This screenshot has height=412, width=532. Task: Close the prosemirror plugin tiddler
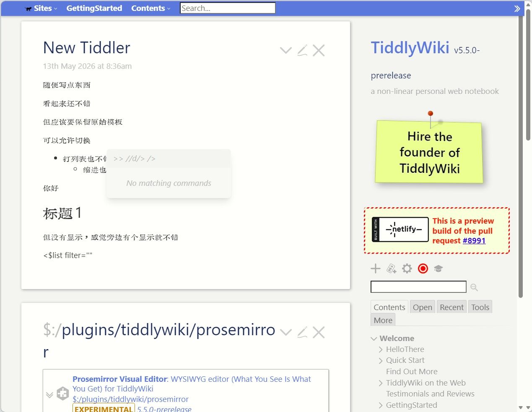click(319, 332)
